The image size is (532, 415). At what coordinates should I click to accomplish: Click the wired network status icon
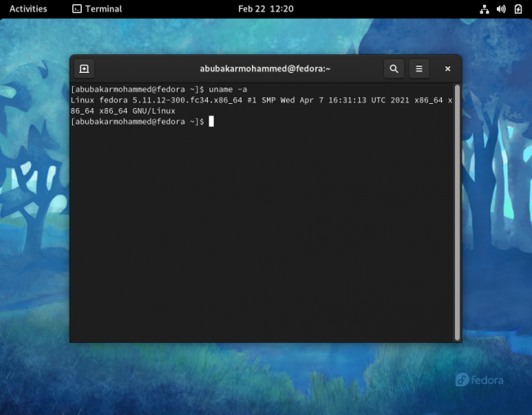(485, 9)
